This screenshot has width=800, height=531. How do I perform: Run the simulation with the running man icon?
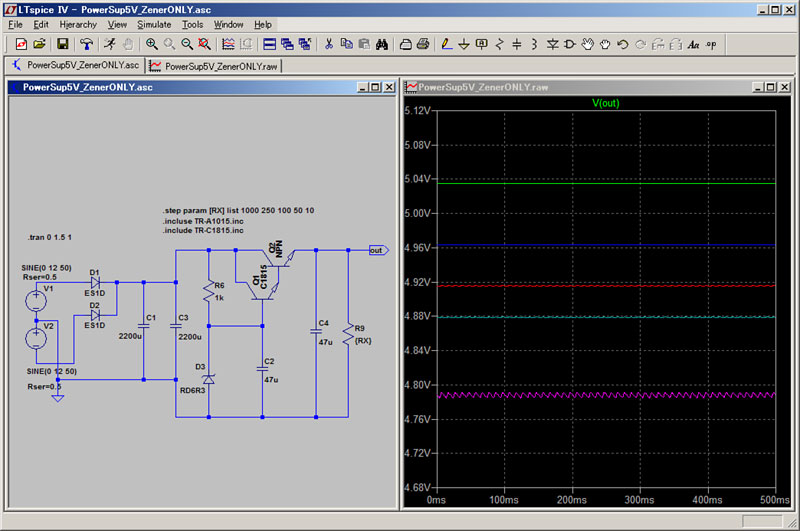point(110,44)
